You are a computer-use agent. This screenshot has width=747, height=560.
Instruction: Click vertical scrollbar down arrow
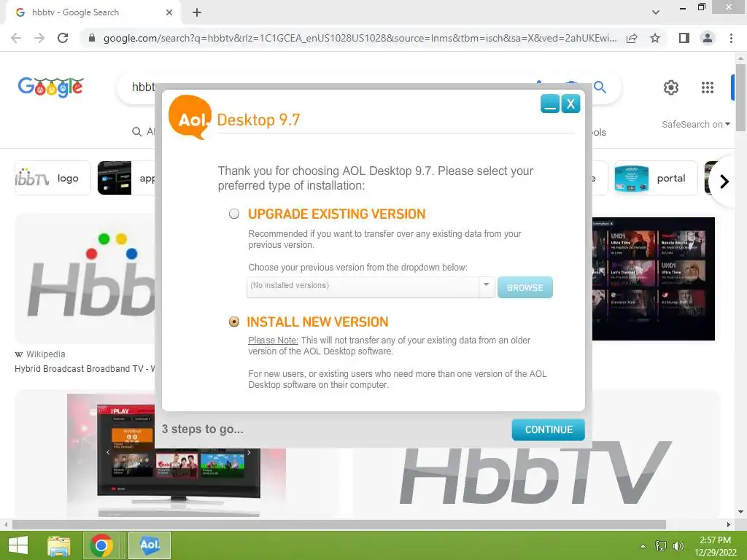tap(740, 513)
